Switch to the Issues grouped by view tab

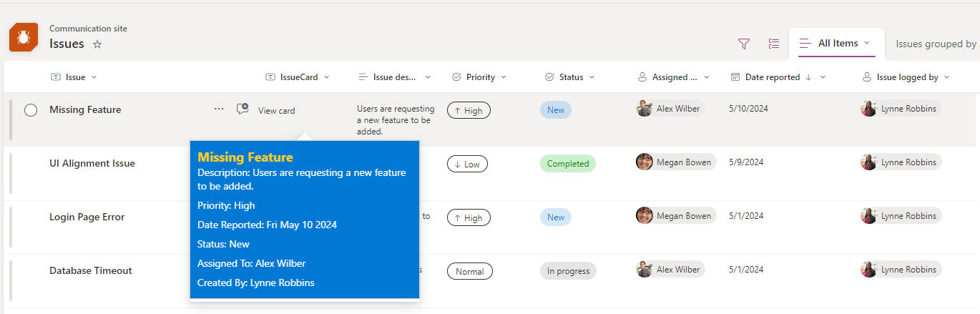[936, 44]
